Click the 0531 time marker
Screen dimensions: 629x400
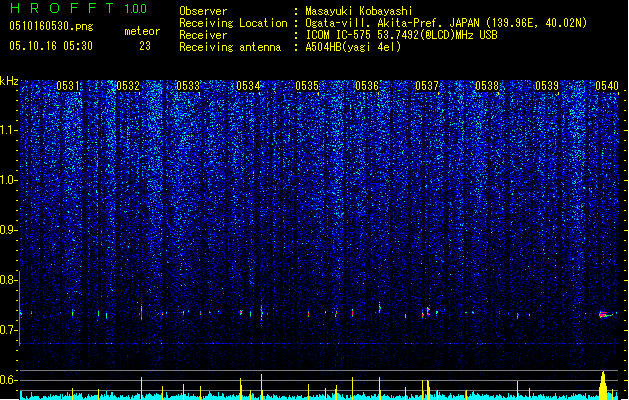[68, 86]
